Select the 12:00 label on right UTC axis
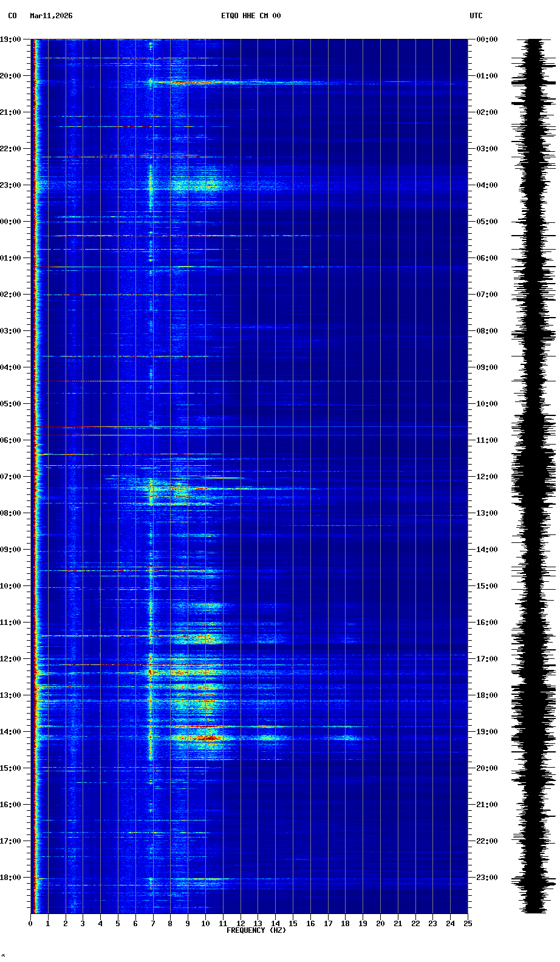Viewport: 560px width, 962px height. [488, 477]
